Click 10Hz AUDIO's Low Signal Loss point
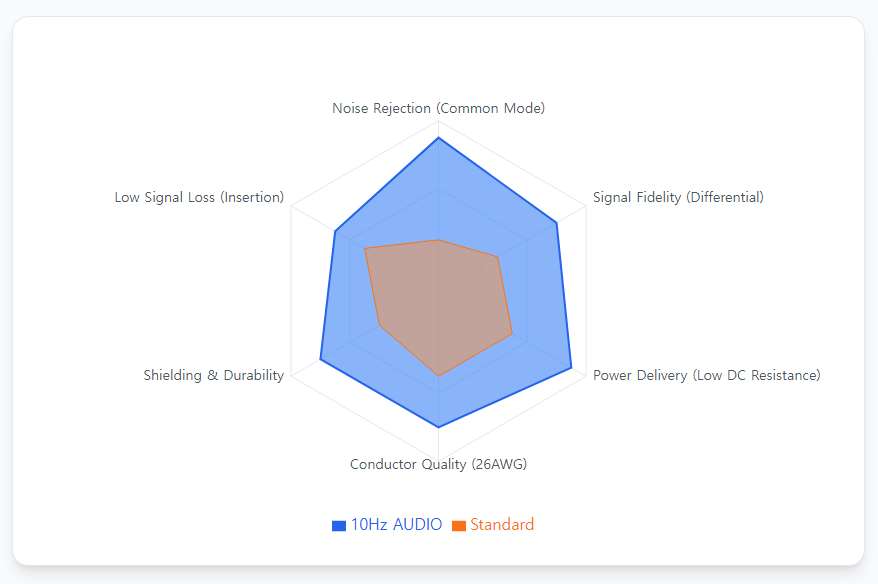Viewport: 878px width, 584px height. (334, 232)
